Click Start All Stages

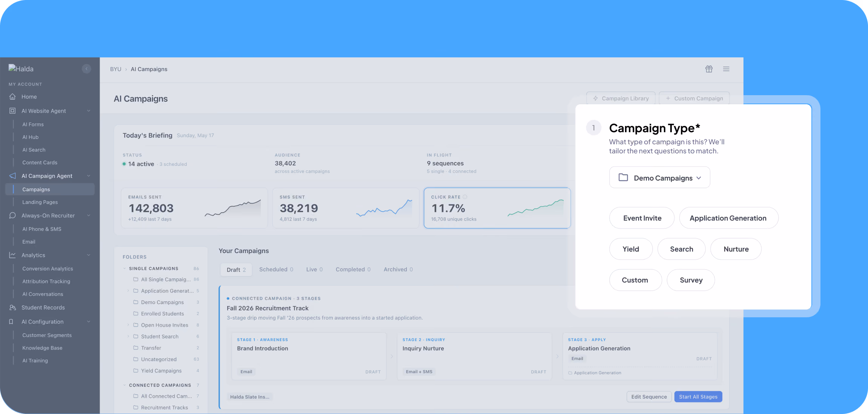[698, 397]
